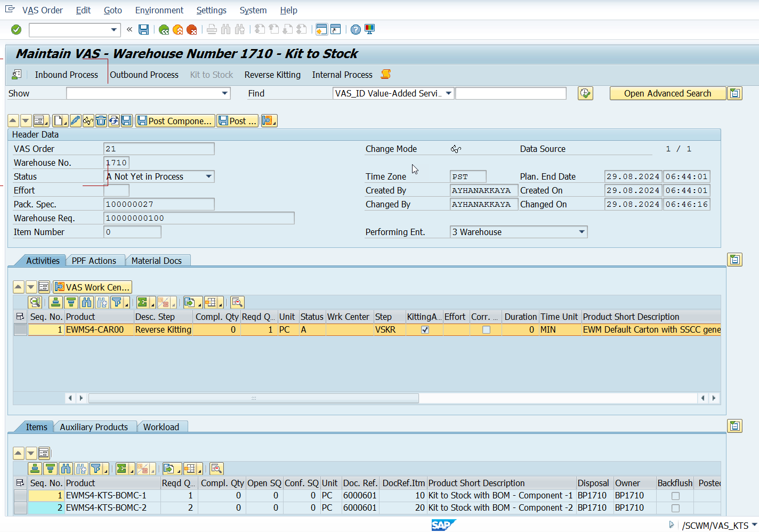Click the Open Advanced Search button
The width and height of the screenshot is (759, 532).
coord(667,93)
